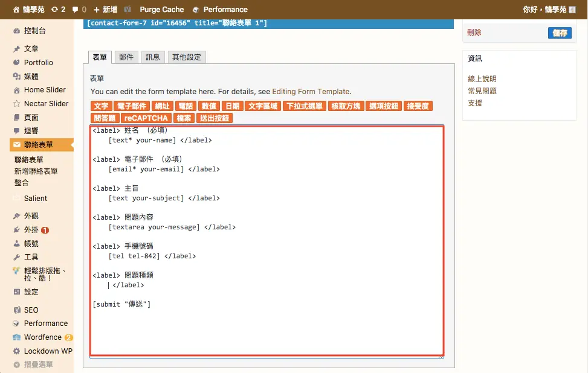The image size is (588, 373).
Task: Click the user avatar in the top bar
Action: (572, 10)
